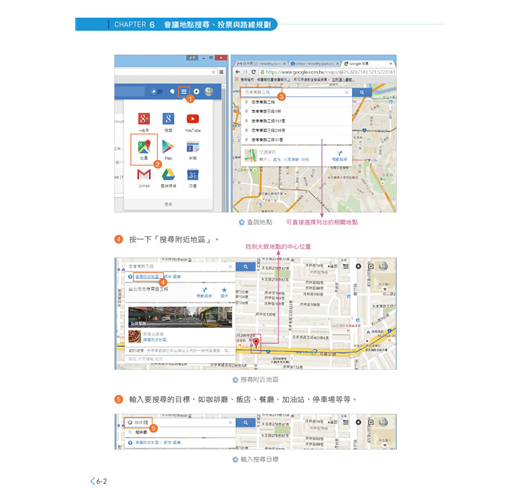The image size is (520, 500).
Task: Open the Chrome hamburger menu
Action: pyautogui.click(x=221, y=72)
